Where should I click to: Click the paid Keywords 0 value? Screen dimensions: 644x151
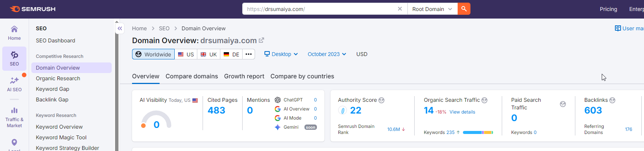point(535,132)
